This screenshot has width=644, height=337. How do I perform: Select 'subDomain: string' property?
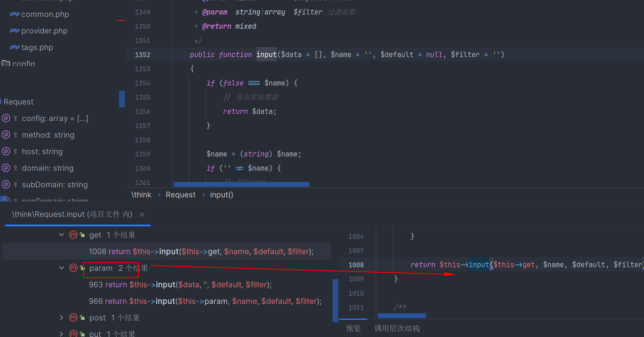tap(55, 185)
